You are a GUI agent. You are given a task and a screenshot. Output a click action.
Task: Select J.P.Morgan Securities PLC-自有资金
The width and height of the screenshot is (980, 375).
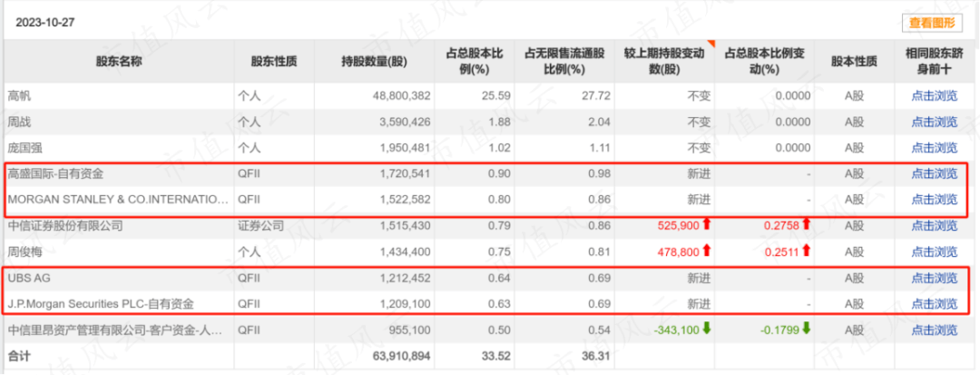[101, 304]
